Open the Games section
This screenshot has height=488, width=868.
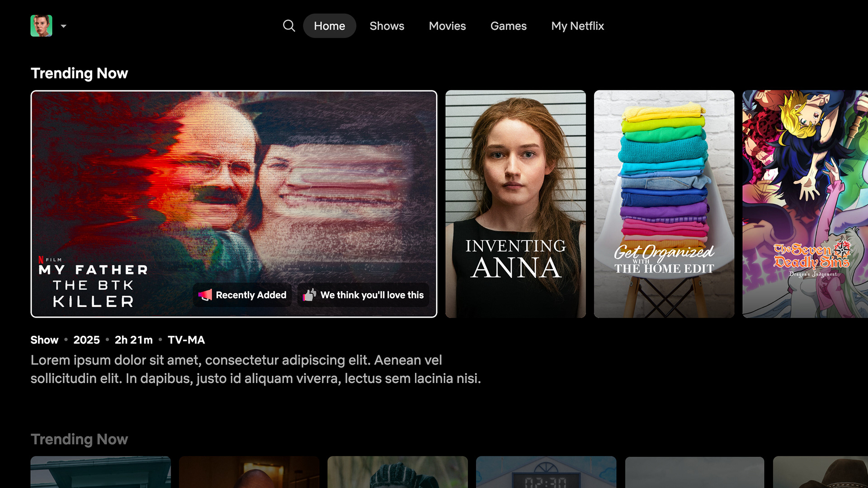pos(508,26)
